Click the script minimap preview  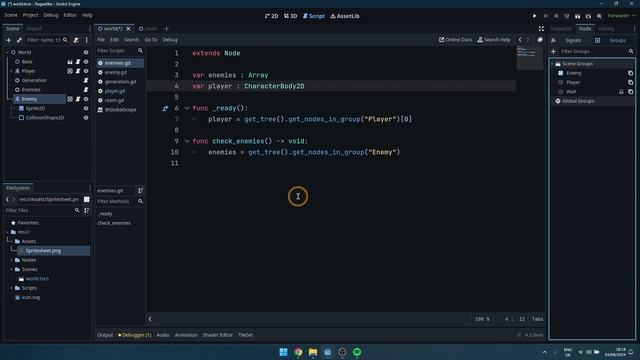point(529,58)
